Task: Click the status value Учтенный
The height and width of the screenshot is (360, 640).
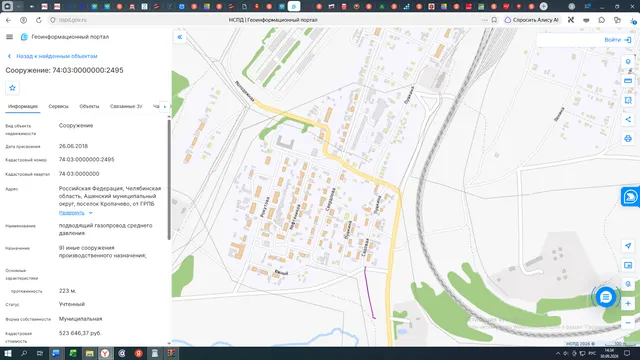Action: [x=72, y=304]
